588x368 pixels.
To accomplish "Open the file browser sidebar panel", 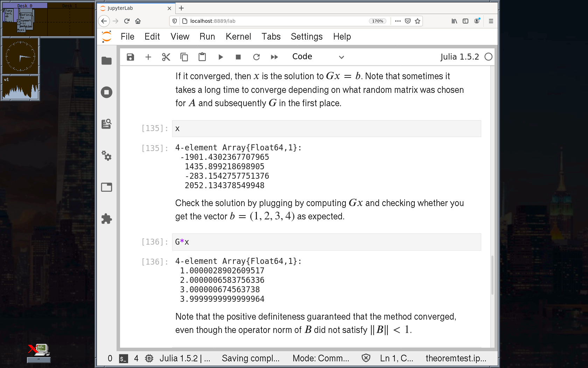I will (x=106, y=61).
